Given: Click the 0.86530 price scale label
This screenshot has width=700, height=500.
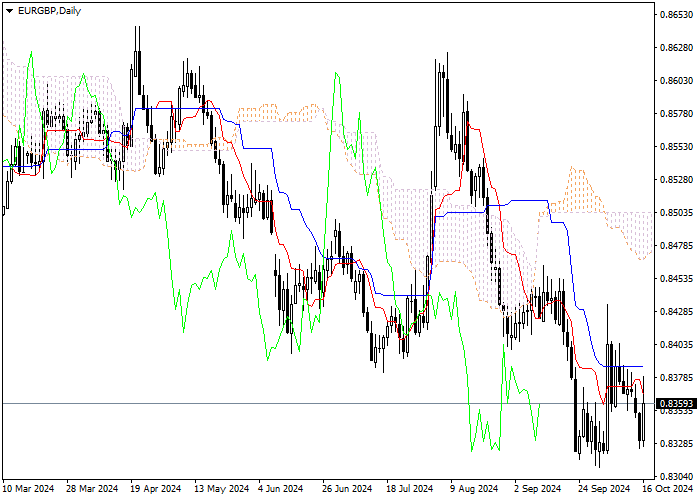Looking at the screenshot, I should tap(677, 15).
